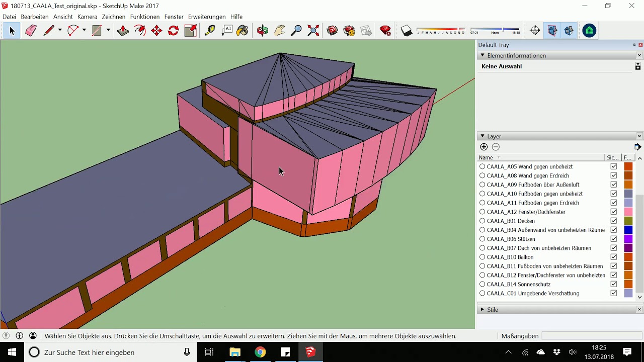This screenshot has width=644, height=362.
Task: Pick the Rotate tool
Action: [173, 31]
